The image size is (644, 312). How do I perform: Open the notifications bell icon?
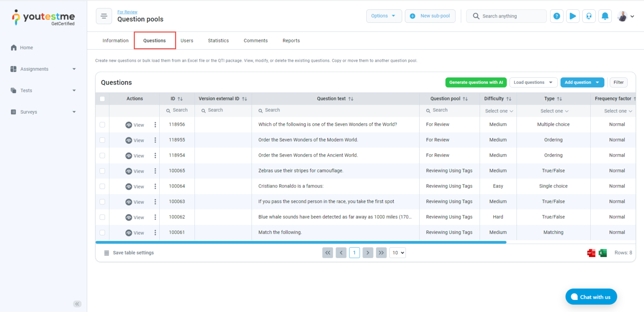coord(605,16)
